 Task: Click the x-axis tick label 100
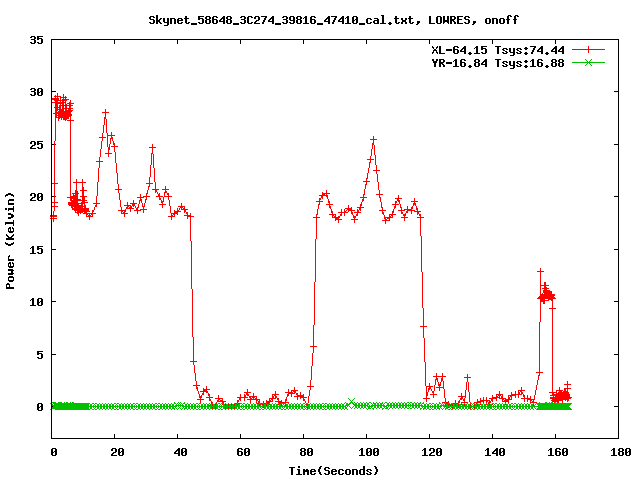point(369,452)
